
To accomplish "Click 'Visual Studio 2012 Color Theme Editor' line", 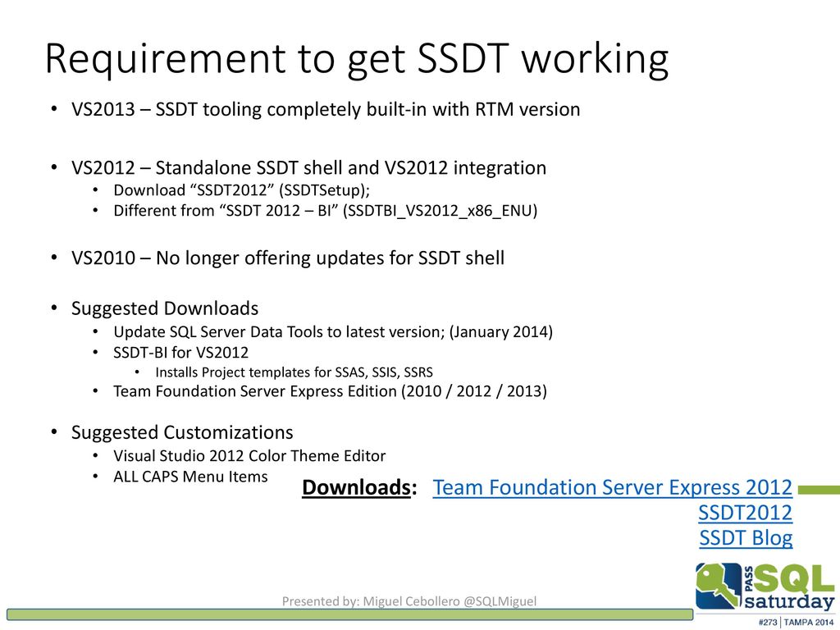I will (x=249, y=456).
